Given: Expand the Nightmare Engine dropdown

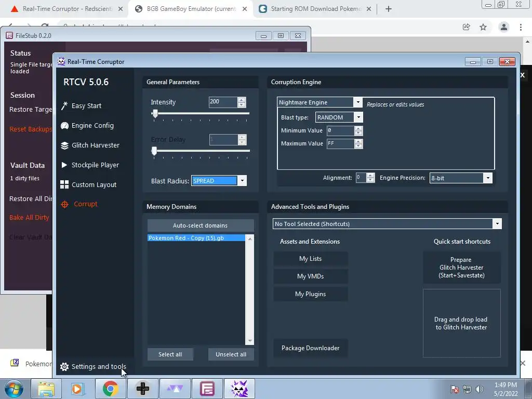Looking at the screenshot, I should pyautogui.click(x=357, y=102).
